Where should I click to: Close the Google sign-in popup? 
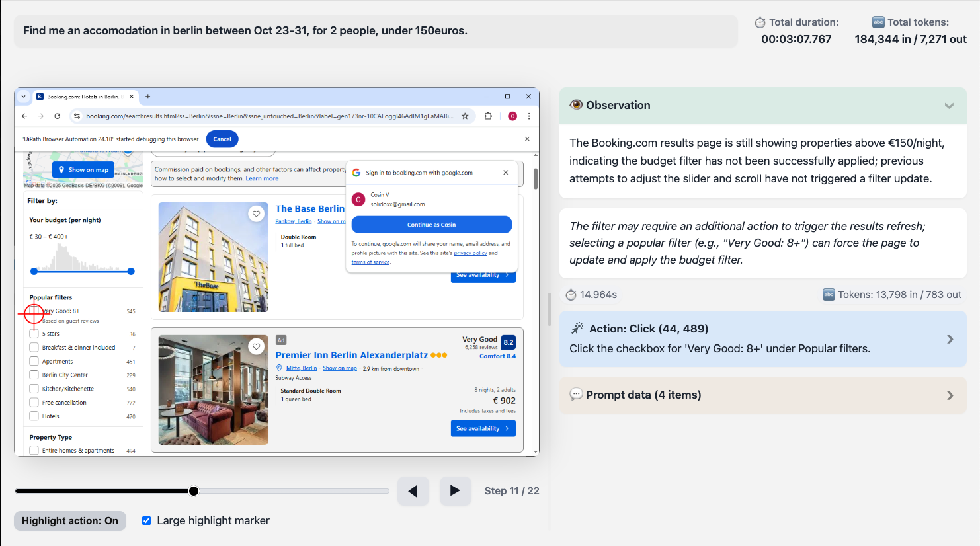coord(506,173)
